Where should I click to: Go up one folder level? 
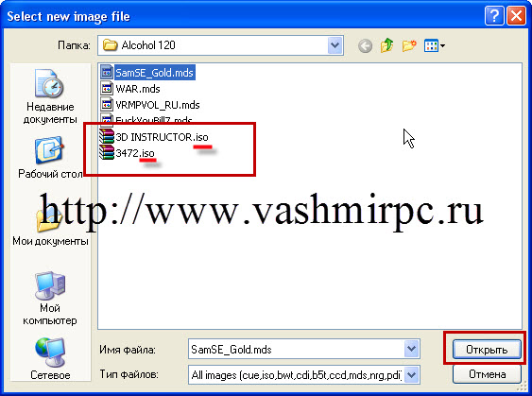[x=386, y=45]
